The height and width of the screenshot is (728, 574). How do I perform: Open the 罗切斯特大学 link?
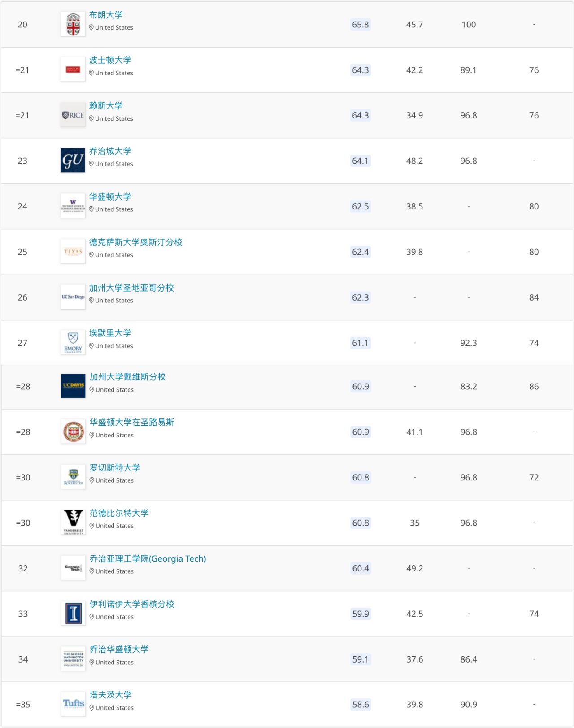click(x=115, y=467)
